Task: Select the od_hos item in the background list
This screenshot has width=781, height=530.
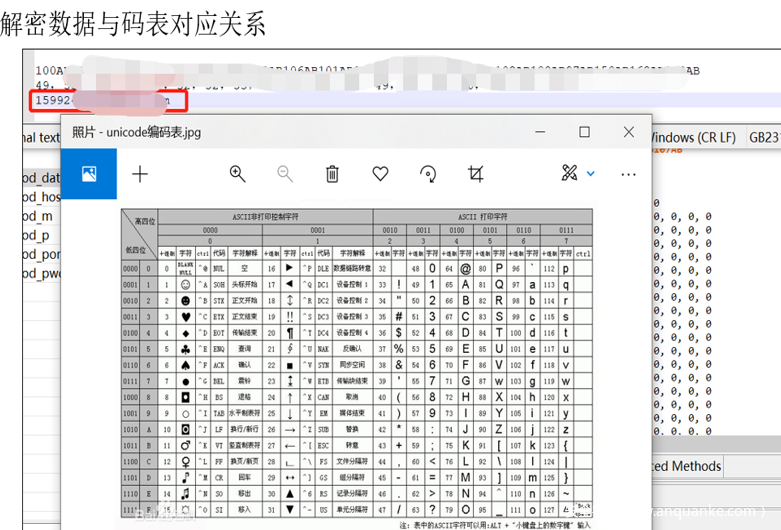Action: click(x=41, y=197)
